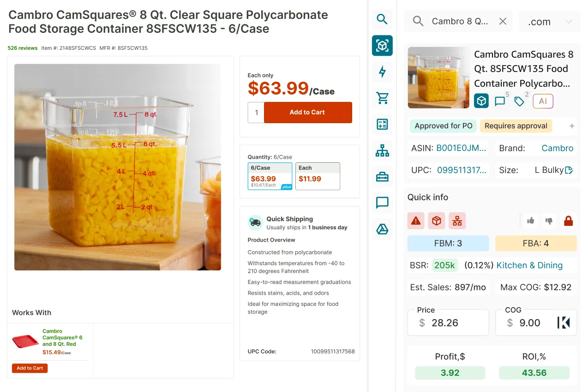Click the plus to add a tag
This screenshot has height=392, width=588.
click(x=572, y=126)
